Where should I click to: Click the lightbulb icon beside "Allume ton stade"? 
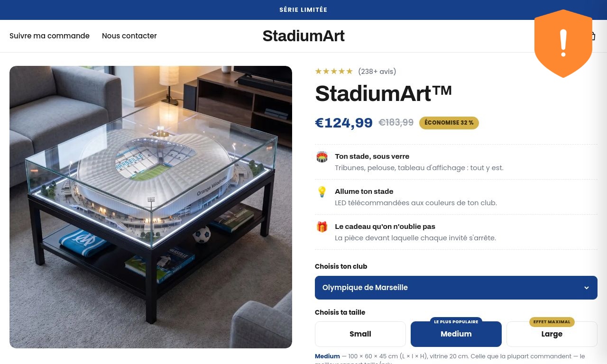pos(322,192)
